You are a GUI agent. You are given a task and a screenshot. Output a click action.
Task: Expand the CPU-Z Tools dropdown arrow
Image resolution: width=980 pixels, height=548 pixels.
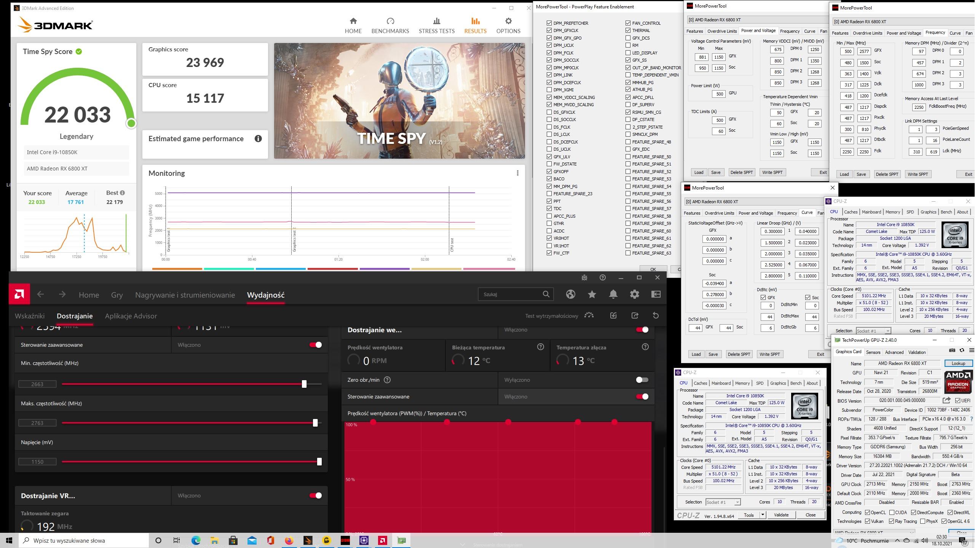[x=763, y=515]
